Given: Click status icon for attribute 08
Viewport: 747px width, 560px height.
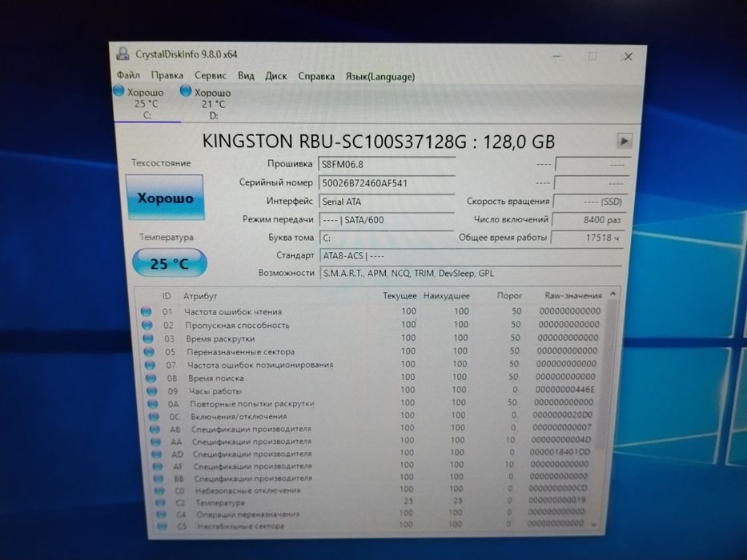Looking at the screenshot, I should 151,378.
